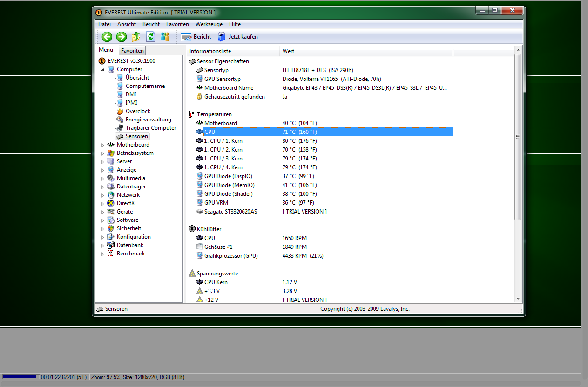Click the Jetzt kaufen toolbar button
The width and height of the screenshot is (588, 387).
(237, 37)
